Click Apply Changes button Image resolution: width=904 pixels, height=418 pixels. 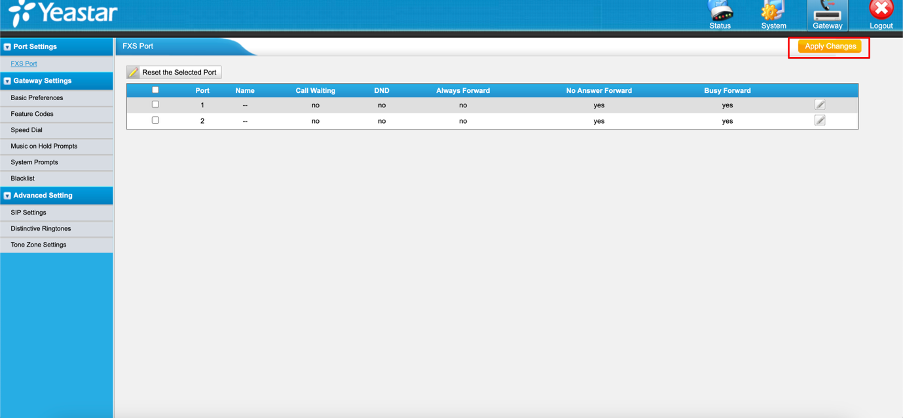(x=830, y=47)
